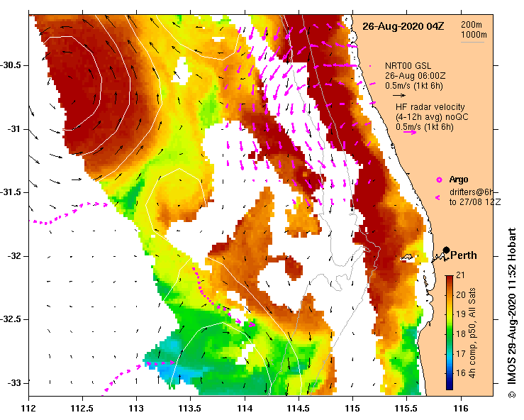Select the '26-Aug 06:00Z' timestamp text

415,76
